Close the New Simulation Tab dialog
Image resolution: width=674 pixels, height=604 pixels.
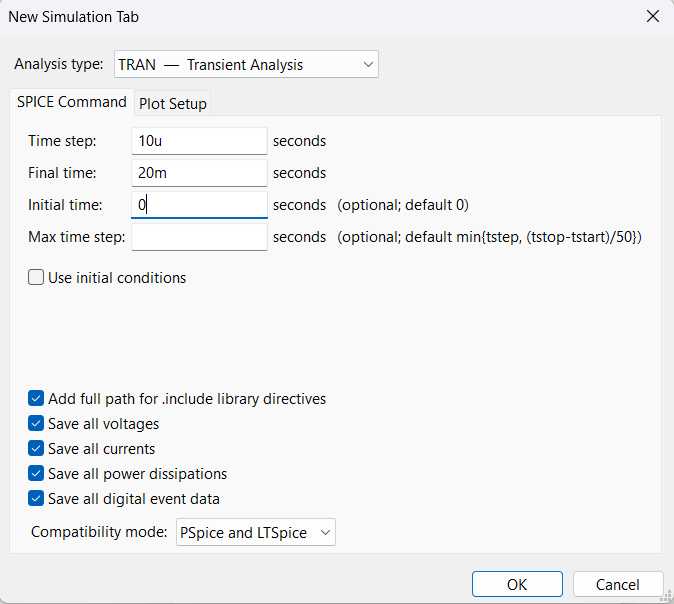[653, 17]
